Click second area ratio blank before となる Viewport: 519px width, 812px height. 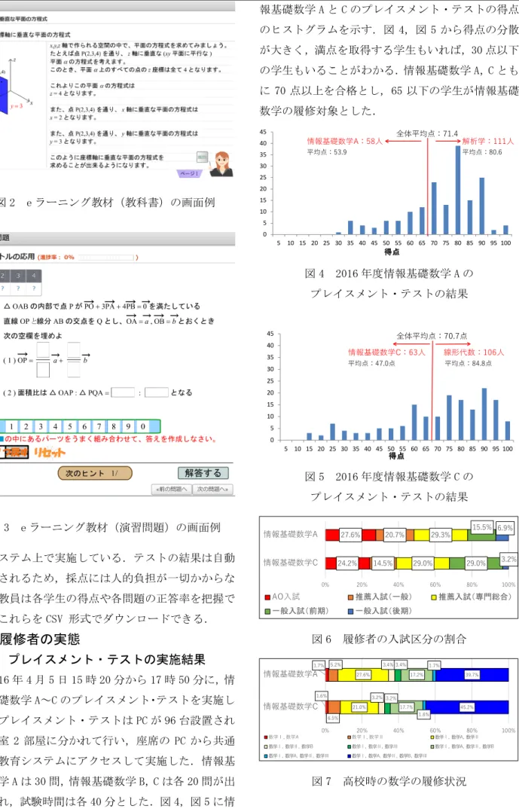pyautogui.click(x=157, y=392)
